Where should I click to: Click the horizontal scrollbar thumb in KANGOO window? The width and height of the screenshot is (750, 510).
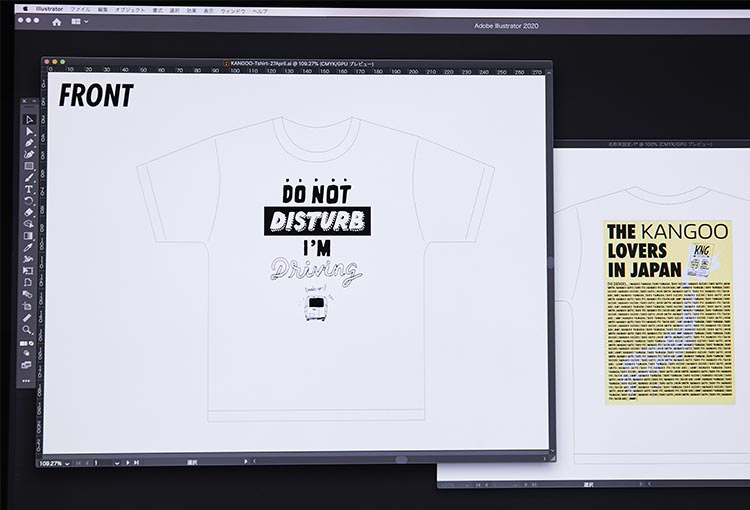pyautogui.click(x=401, y=460)
